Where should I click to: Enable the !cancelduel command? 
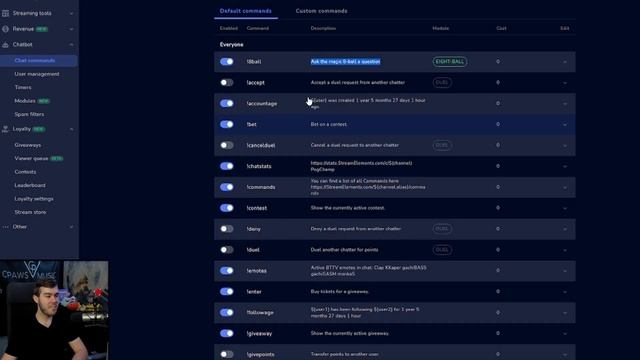(227, 145)
